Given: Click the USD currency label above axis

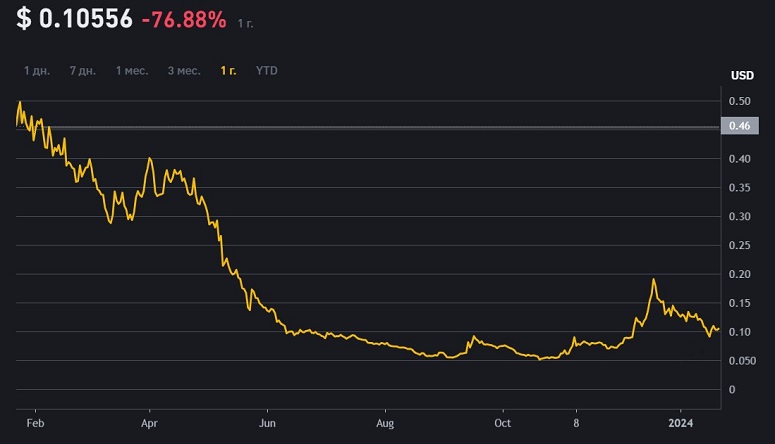Looking at the screenshot, I should [742, 76].
